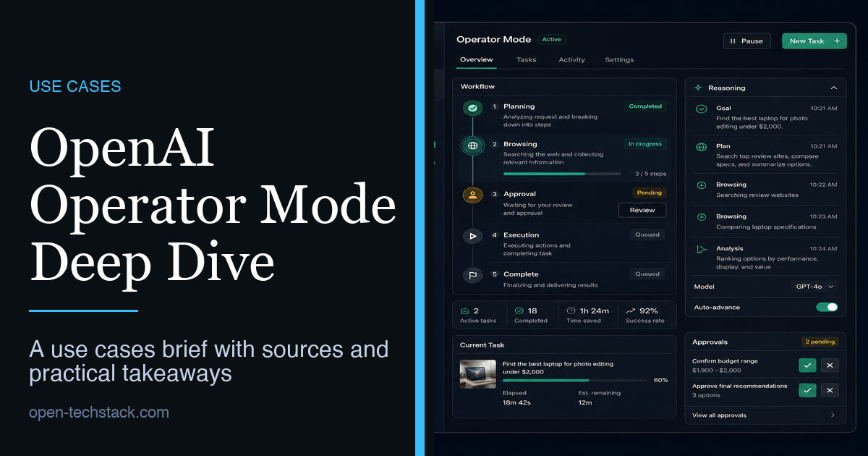This screenshot has width=868, height=456.
Task: Open the Settings tab
Action: point(619,59)
